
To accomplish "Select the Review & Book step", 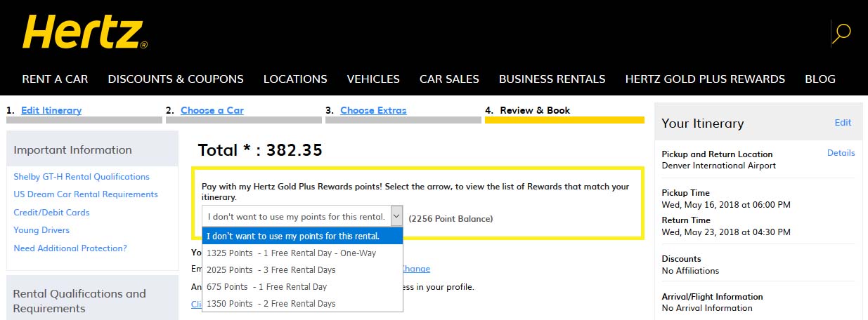I will (x=535, y=110).
